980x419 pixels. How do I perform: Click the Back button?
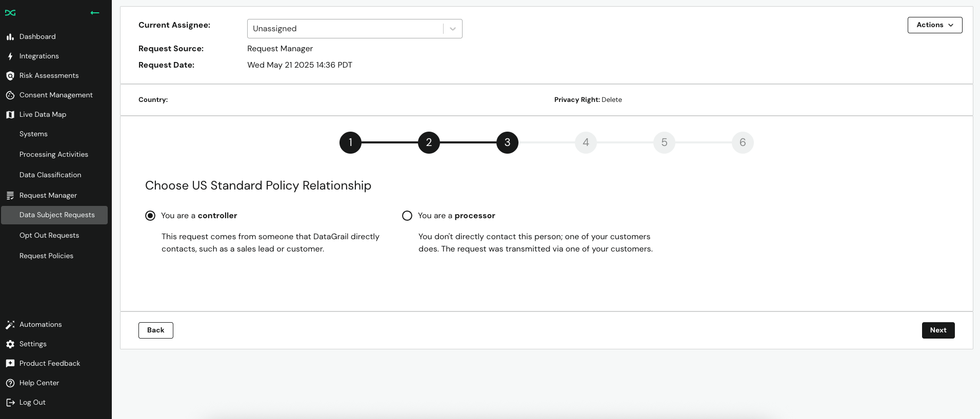[156, 330]
